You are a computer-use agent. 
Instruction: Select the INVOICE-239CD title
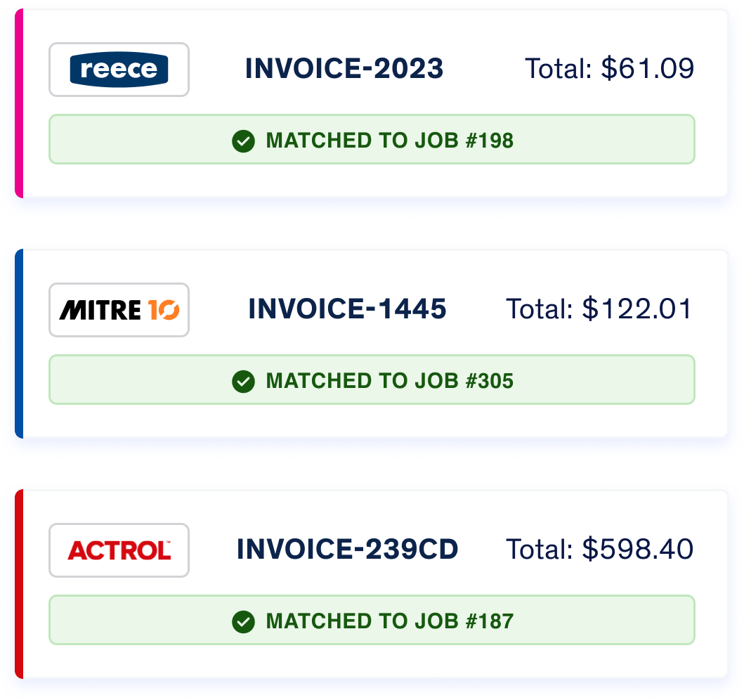[347, 549]
